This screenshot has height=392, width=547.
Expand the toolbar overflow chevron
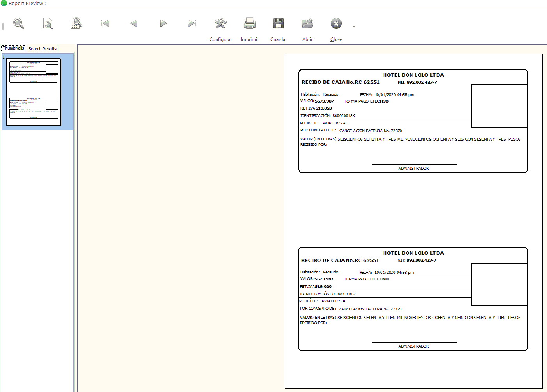point(354,27)
